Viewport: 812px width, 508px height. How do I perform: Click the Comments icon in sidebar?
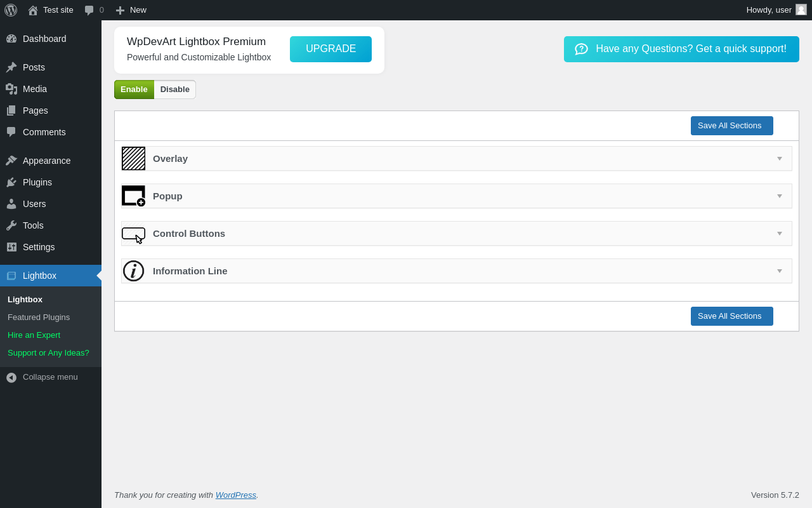coord(11,132)
